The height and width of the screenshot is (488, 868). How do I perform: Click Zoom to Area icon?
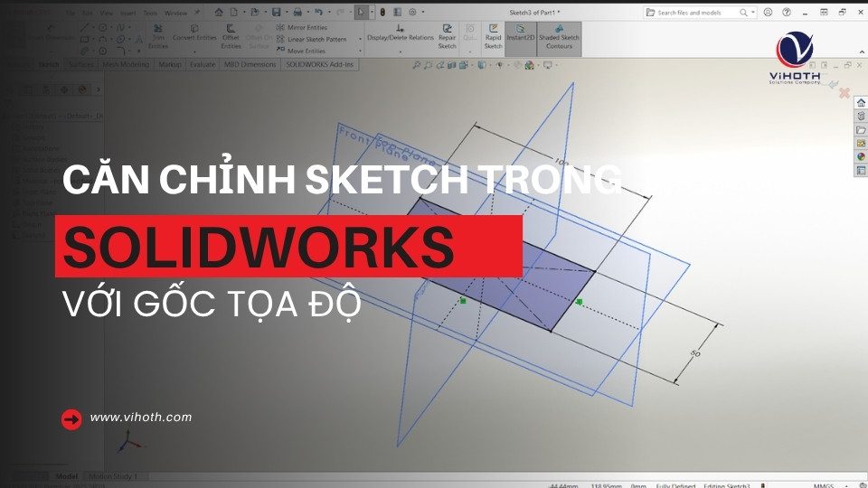428,65
